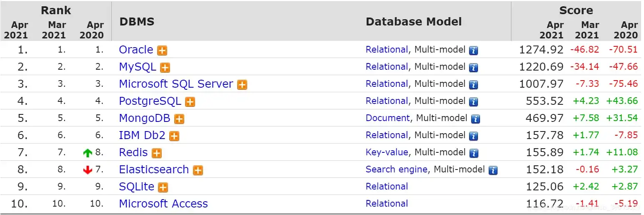This screenshot has width=644, height=215.
Task: Expand details icon beside MySQL
Action: pos(165,68)
